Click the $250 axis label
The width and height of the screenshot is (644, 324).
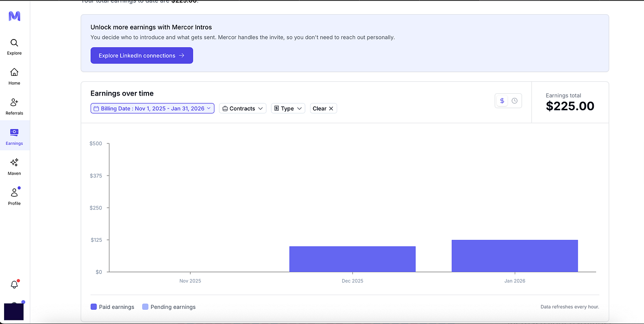click(x=96, y=208)
